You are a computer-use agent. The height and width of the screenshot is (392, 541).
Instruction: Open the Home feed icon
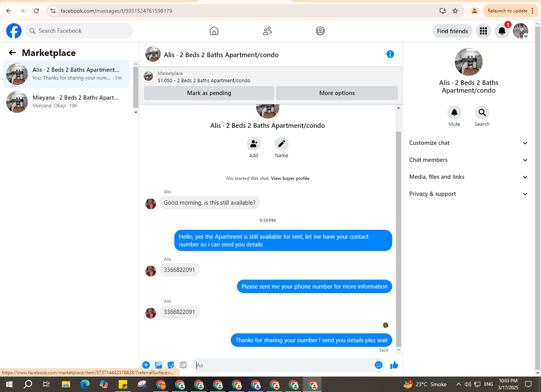tap(214, 31)
